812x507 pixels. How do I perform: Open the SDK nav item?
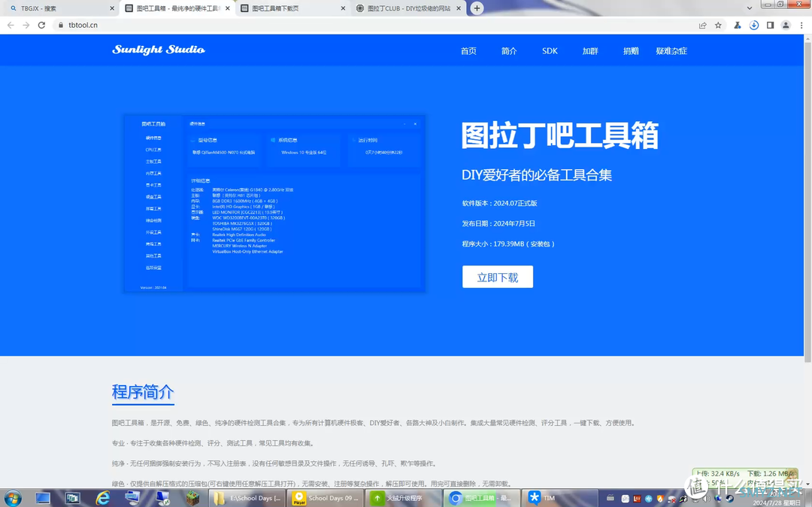(550, 50)
